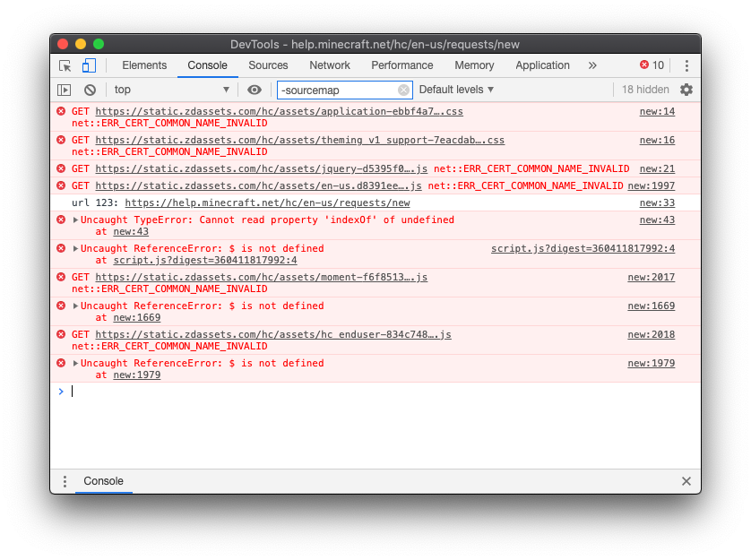Open the en-us.d8391ee js URL
This screenshot has width=751, height=560.
coord(259,185)
